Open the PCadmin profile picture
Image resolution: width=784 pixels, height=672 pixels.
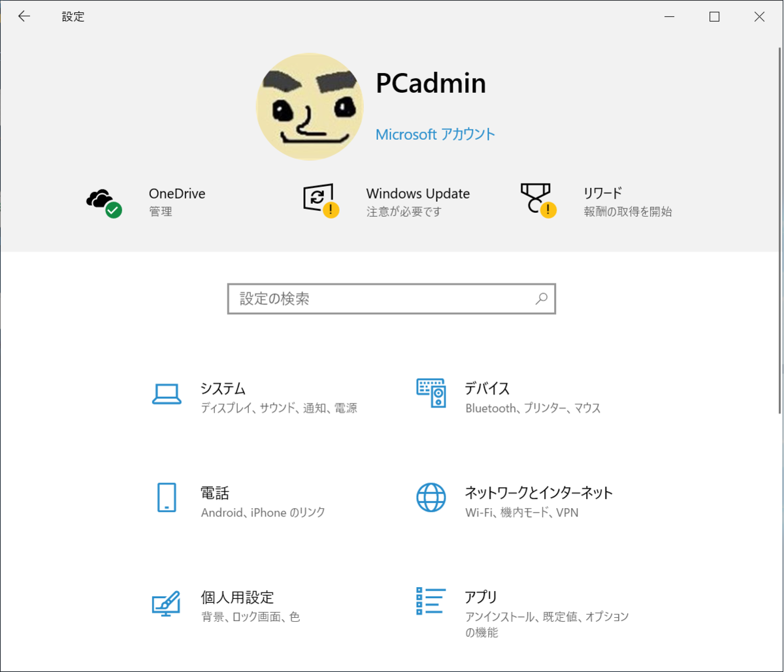(x=310, y=106)
